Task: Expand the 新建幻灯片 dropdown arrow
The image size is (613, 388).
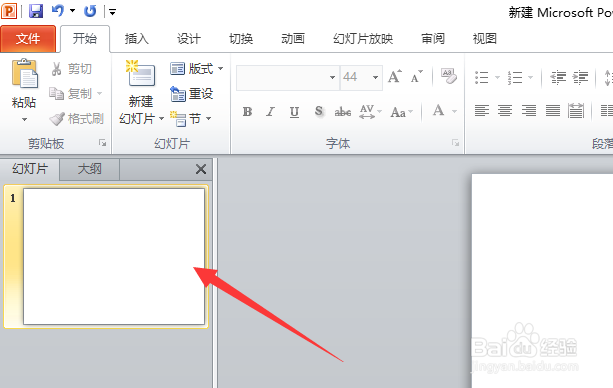Action: [x=161, y=119]
